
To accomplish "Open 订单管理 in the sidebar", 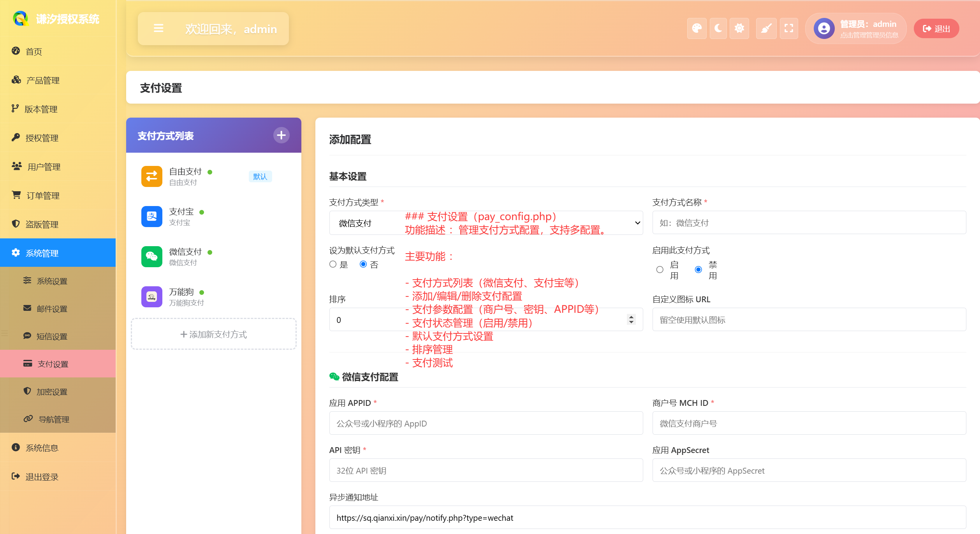I will (58, 196).
